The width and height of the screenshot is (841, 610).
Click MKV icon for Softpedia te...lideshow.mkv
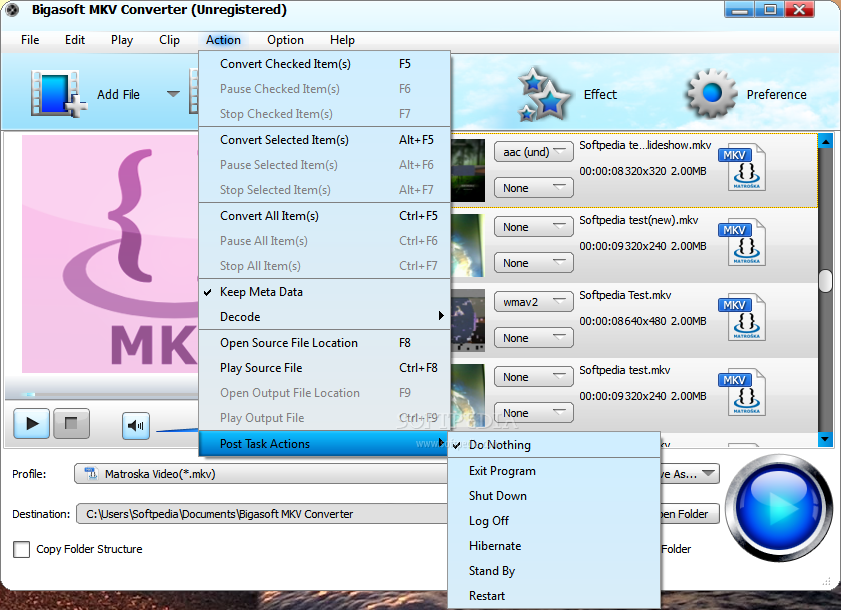click(x=742, y=167)
